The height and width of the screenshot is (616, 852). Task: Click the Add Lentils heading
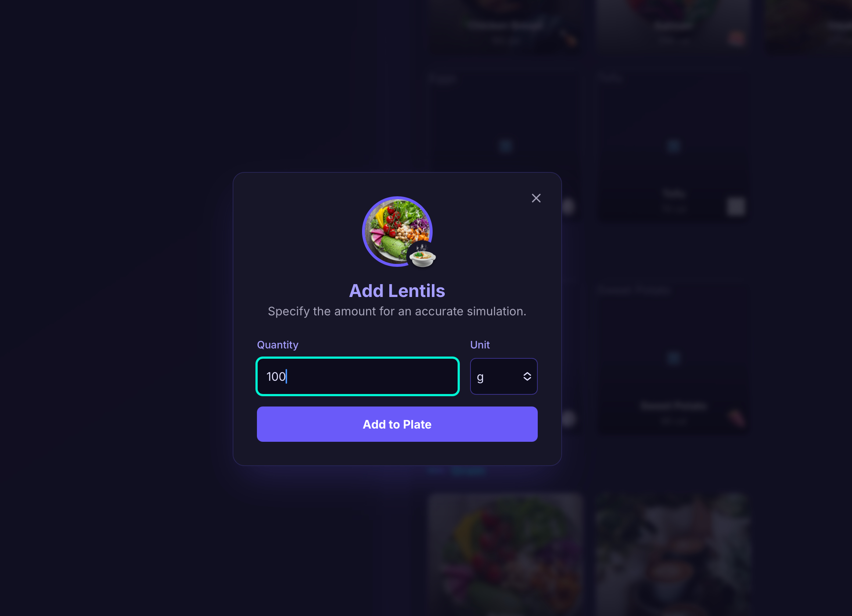[x=397, y=291]
